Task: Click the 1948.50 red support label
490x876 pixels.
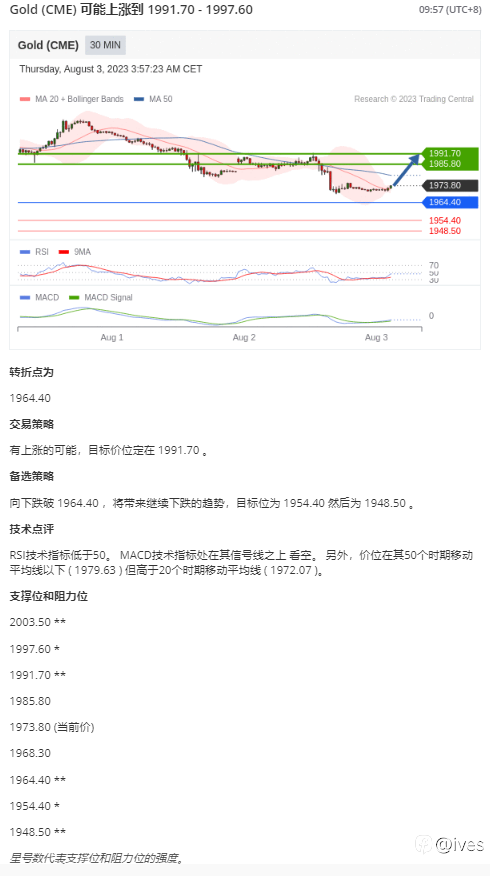Action: tap(445, 231)
